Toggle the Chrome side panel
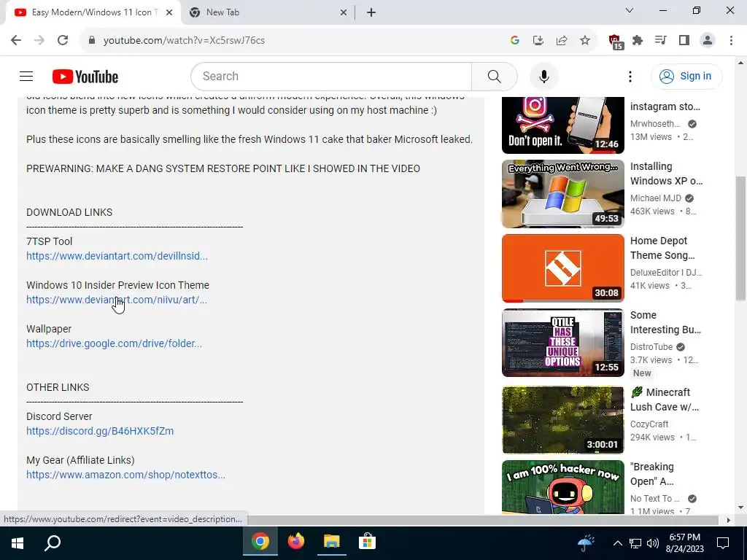The image size is (747, 560). pos(684,41)
